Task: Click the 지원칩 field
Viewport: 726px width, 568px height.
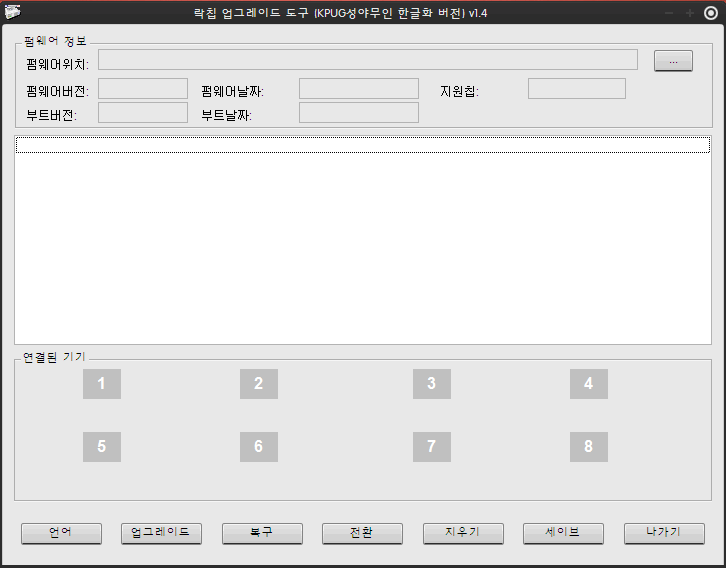Action: click(x=576, y=88)
